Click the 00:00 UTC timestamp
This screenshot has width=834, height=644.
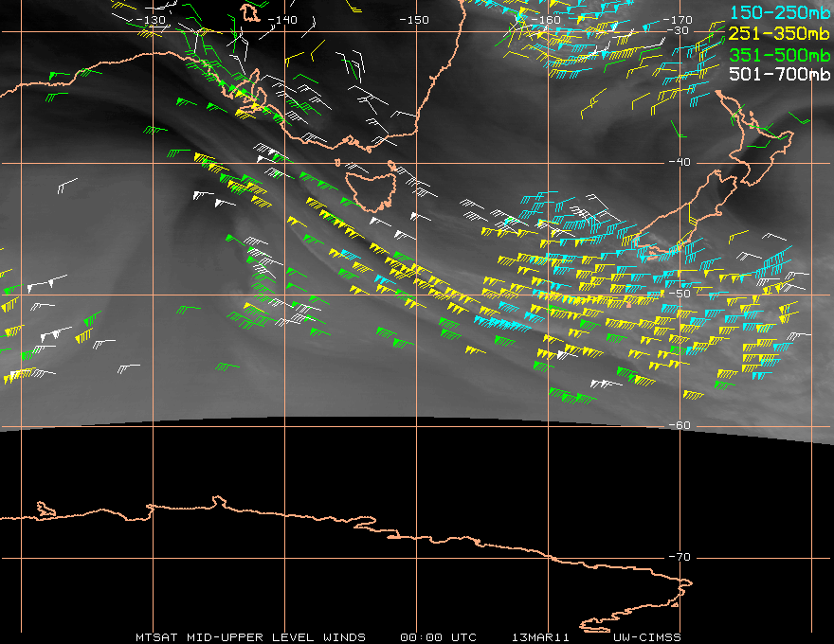pos(438,637)
